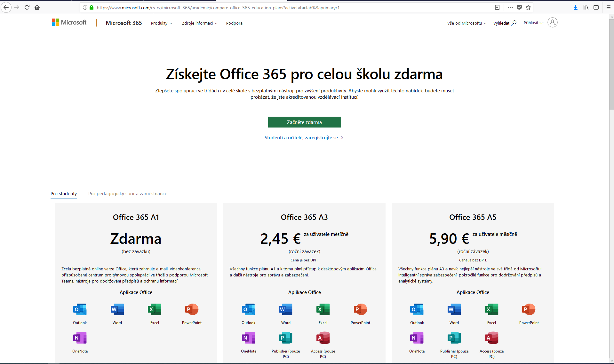Open page actions three-dots menu
This screenshot has width=614, height=364.
point(510,7)
